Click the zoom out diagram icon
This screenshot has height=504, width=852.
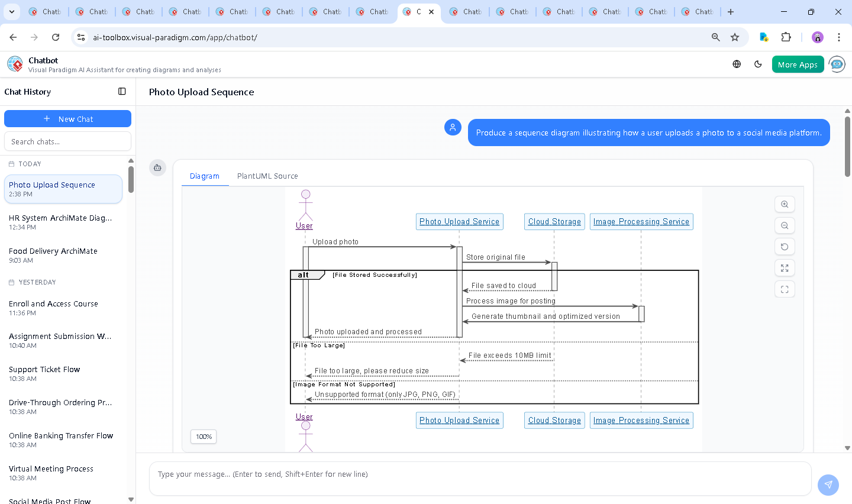point(785,225)
